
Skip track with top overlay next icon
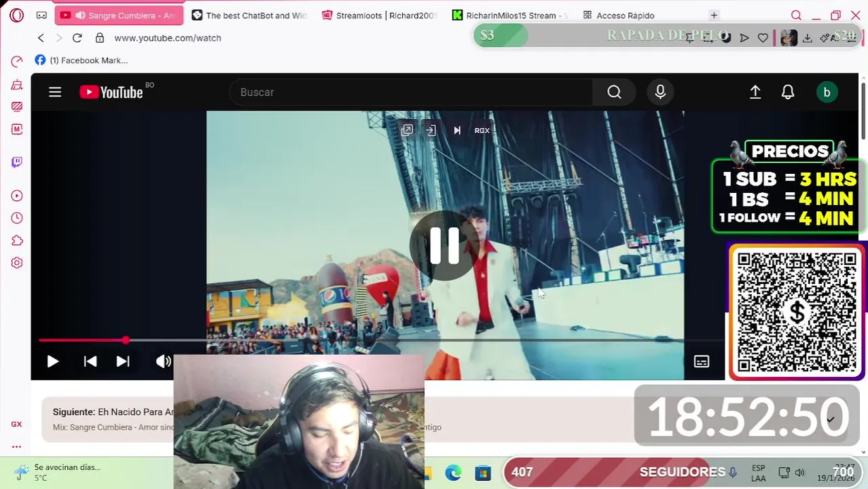click(457, 130)
